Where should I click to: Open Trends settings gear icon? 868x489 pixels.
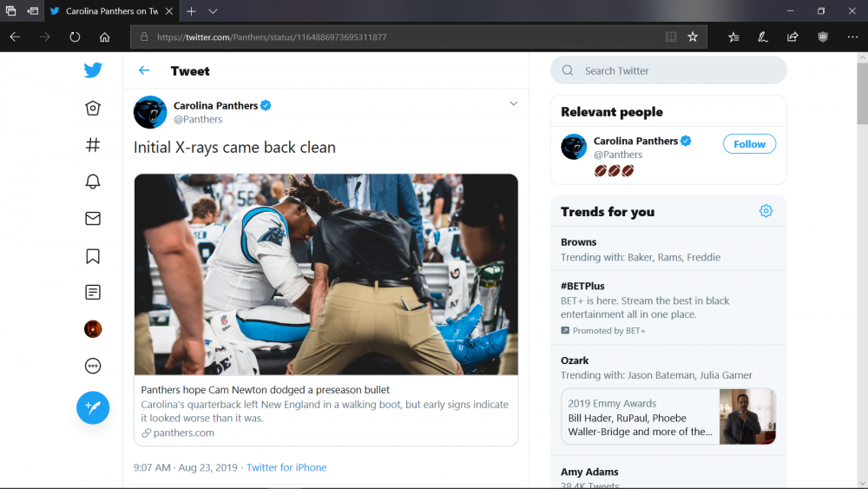(x=766, y=211)
